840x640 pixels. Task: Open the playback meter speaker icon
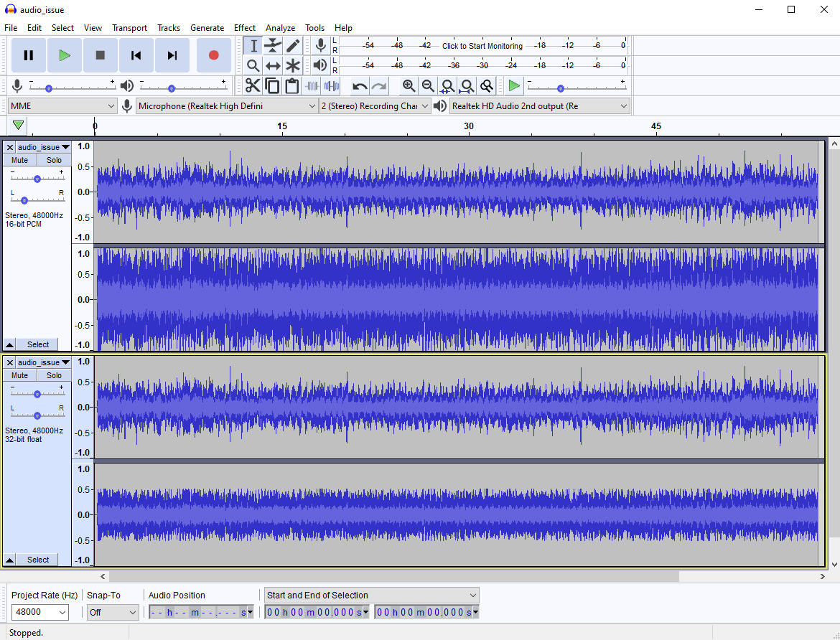(x=320, y=65)
